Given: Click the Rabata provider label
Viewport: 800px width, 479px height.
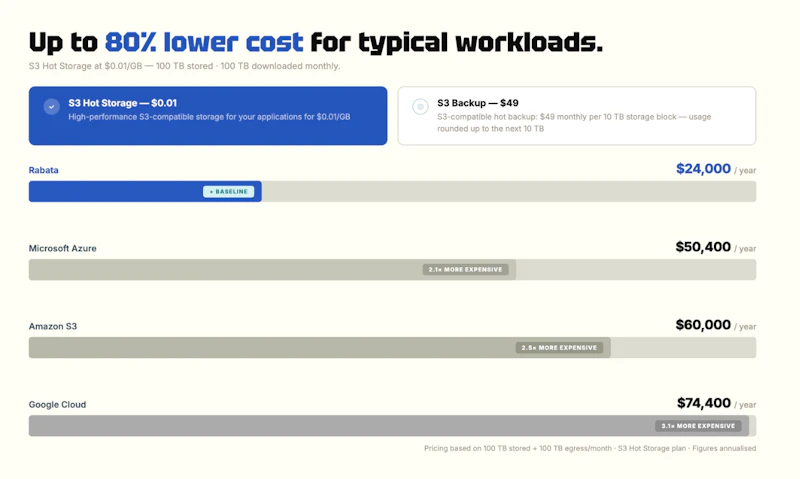Looking at the screenshot, I should point(43,170).
